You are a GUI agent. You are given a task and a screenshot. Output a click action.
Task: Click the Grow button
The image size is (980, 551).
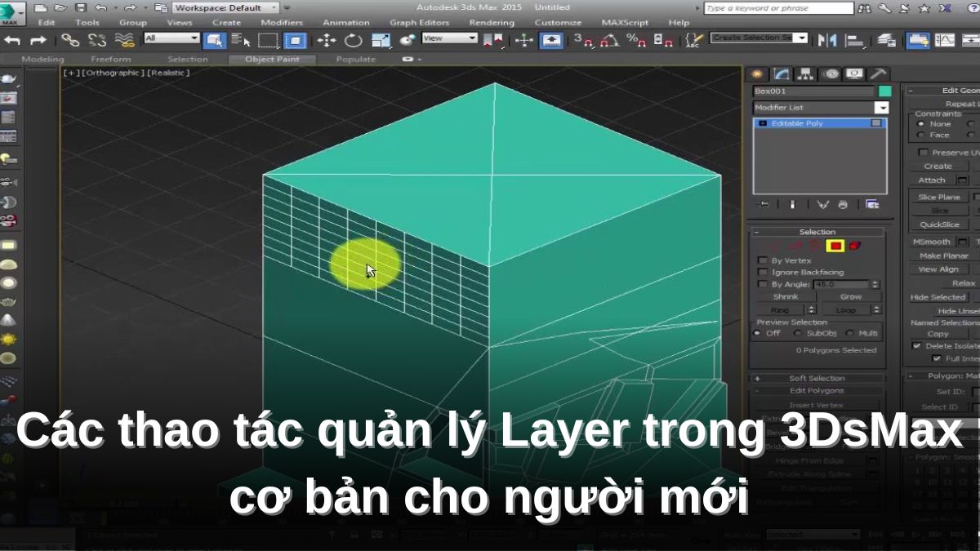pyautogui.click(x=851, y=297)
